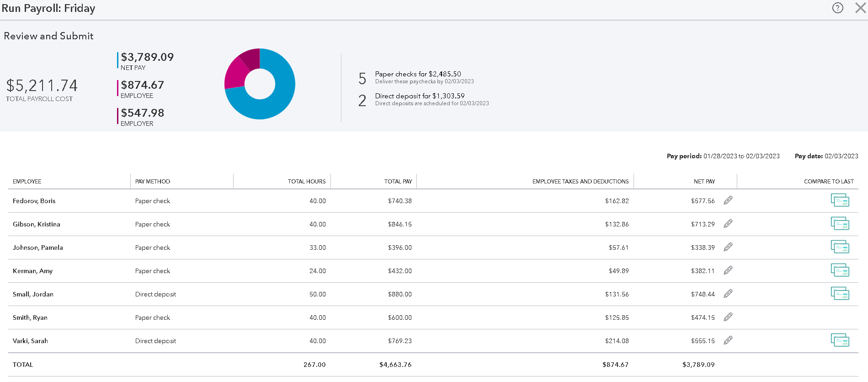
Task: Edit paycheck for Smith, Ryan
Action: [728, 317]
